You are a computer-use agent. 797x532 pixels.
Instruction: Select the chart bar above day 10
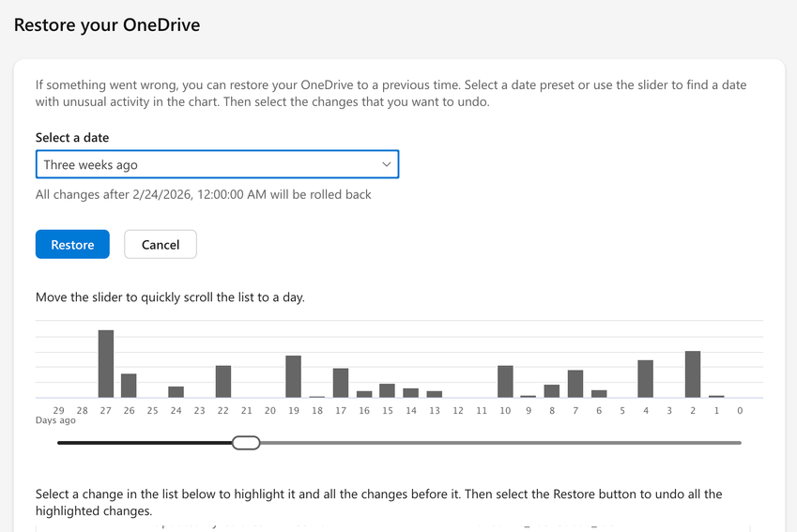[x=505, y=381]
